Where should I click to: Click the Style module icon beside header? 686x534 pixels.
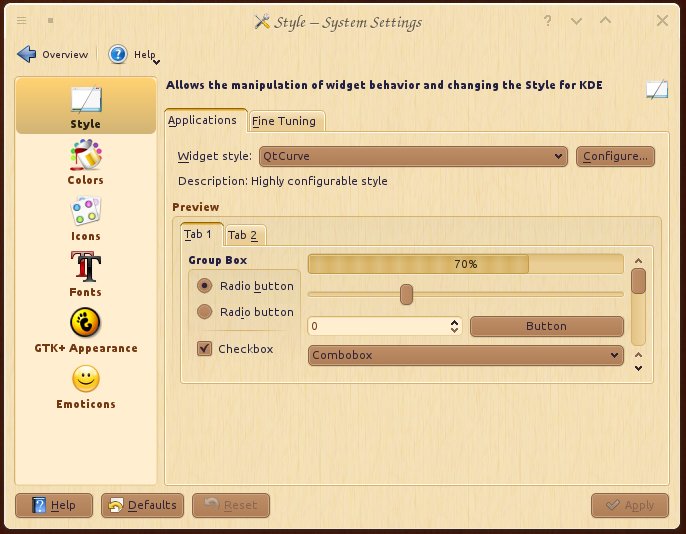point(657,89)
